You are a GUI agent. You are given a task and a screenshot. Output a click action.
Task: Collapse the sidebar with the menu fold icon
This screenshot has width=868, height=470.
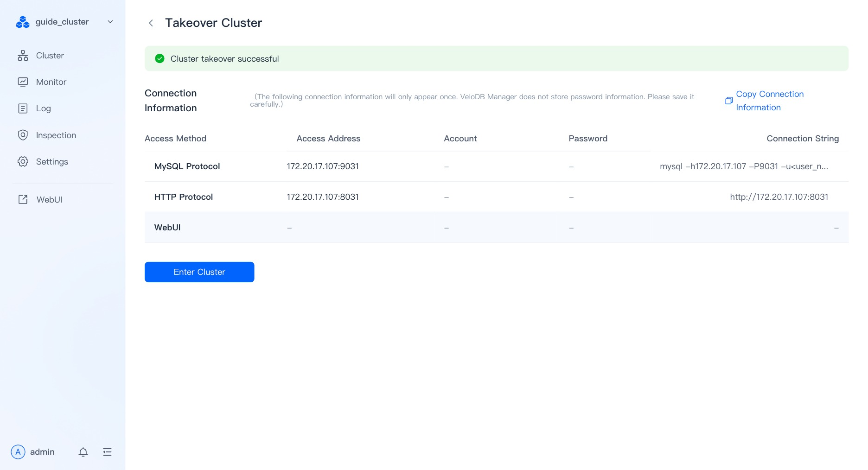point(107,452)
